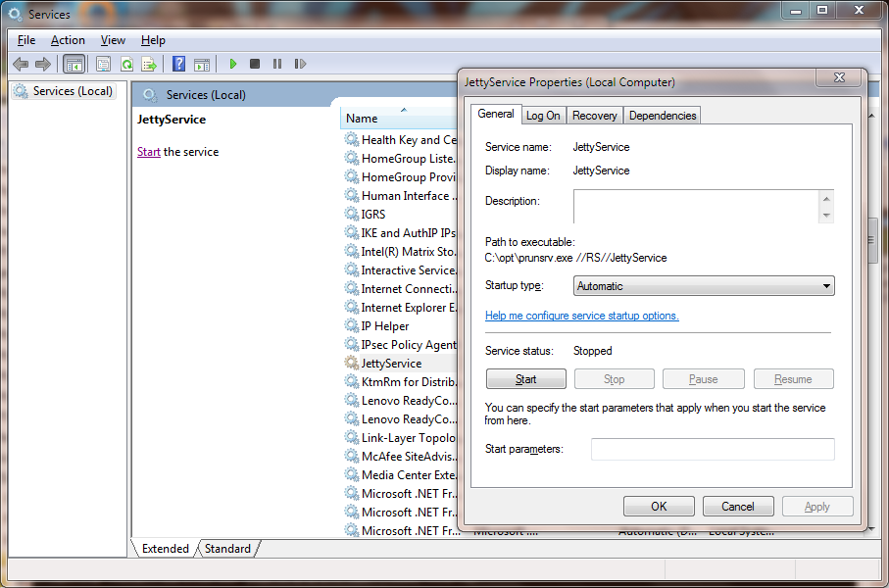Switch to the Standard view tab
This screenshot has height=588, width=889.
tap(227, 549)
